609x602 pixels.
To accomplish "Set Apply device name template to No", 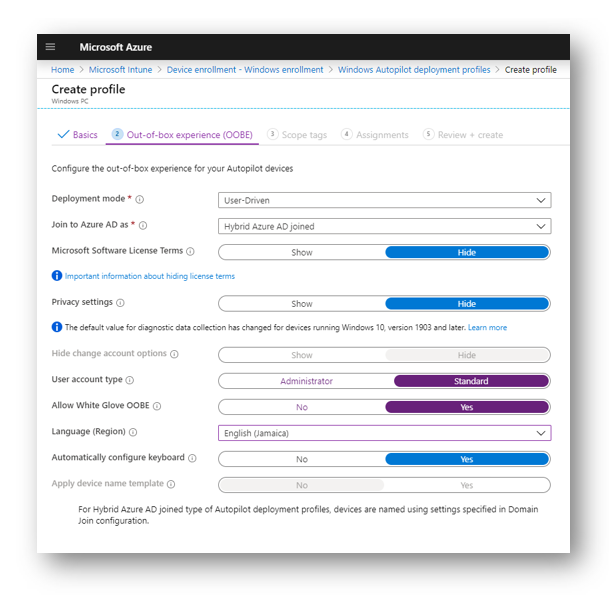I will coord(302,485).
